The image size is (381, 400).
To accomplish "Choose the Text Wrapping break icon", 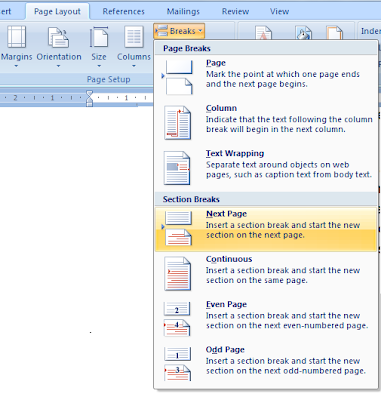I will click(177, 168).
